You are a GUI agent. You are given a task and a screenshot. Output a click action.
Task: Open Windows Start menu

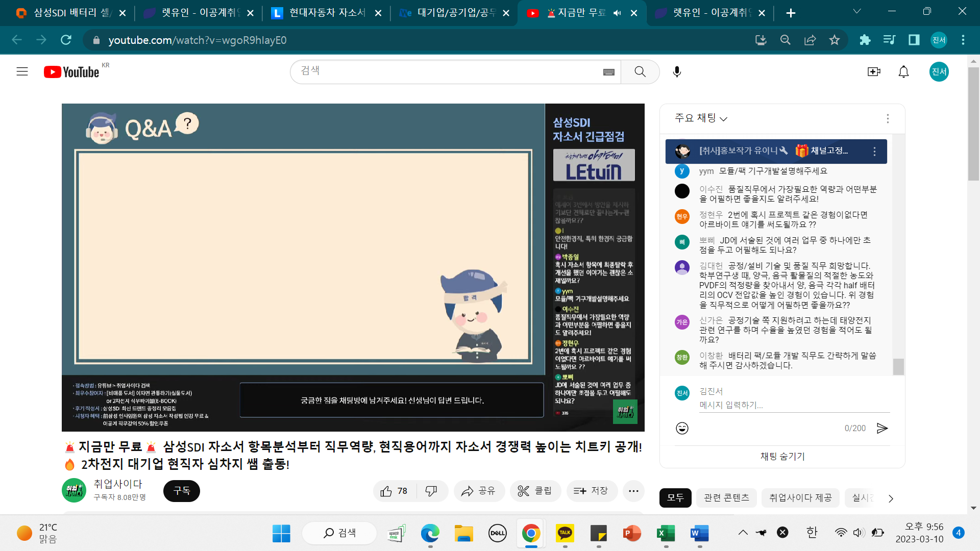(281, 534)
